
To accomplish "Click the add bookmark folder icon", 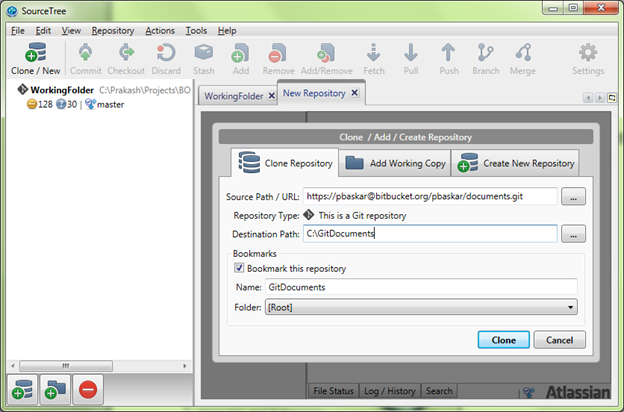I will pyautogui.click(x=55, y=389).
